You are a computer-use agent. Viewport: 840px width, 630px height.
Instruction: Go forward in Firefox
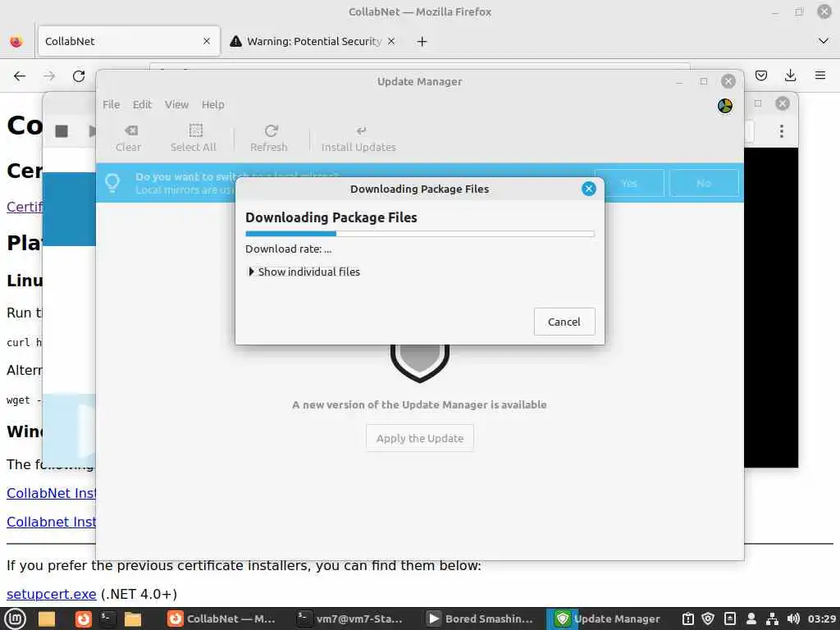coord(49,76)
